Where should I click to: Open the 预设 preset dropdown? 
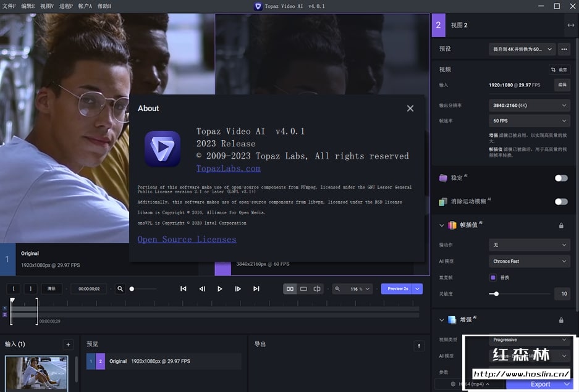(x=522, y=49)
